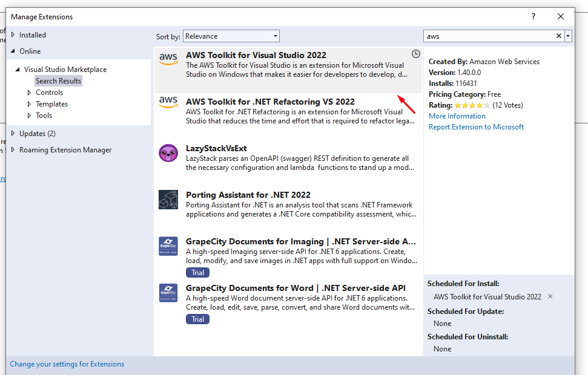
Task: Click Report Extension to Microsoft link
Action: (476, 127)
